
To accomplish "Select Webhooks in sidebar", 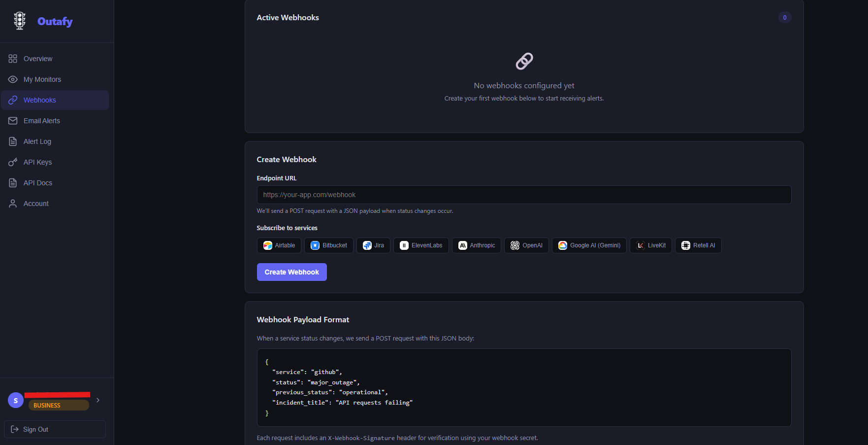I will coord(55,100).
